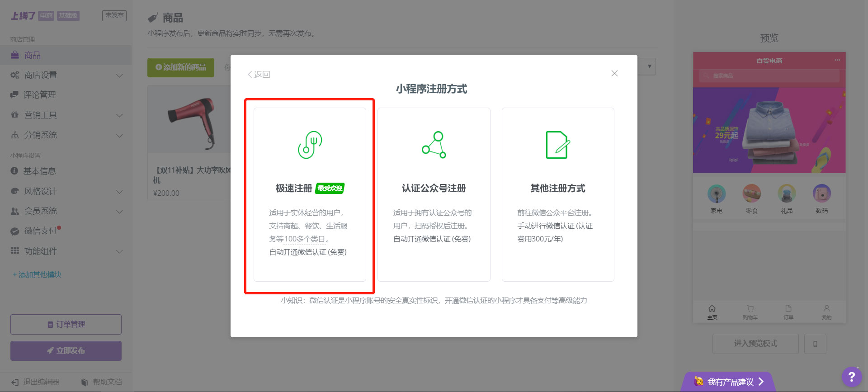Click the 搜索商品 field in preview

click(769, 76)
